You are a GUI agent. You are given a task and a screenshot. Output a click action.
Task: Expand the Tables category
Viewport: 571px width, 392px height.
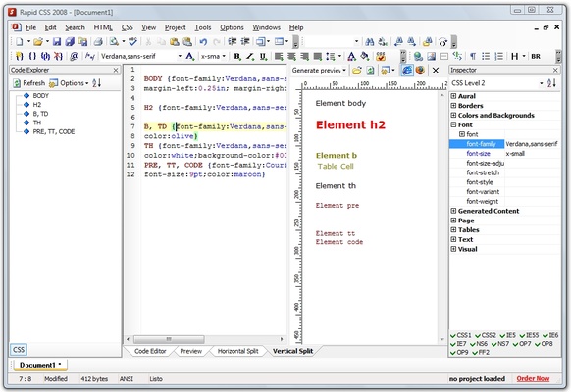[x=453, y=230]
